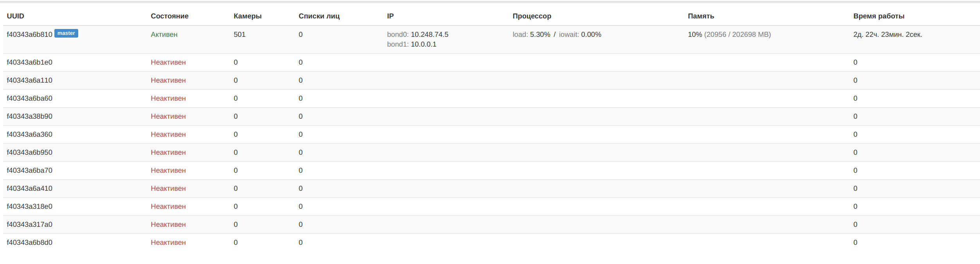Click the camera count 501

click(x=239, y=34)
